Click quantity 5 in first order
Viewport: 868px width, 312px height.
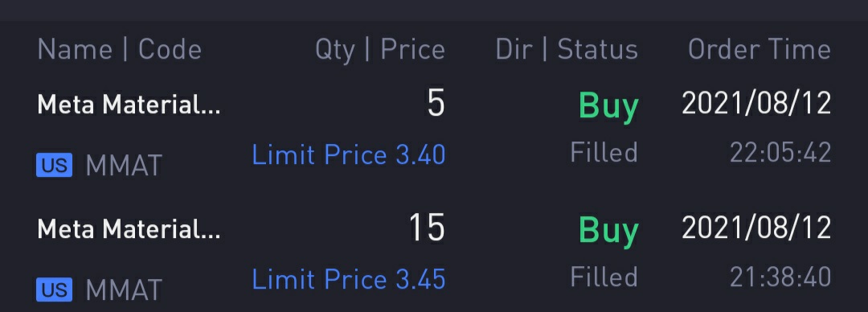(x=436, y=104)
